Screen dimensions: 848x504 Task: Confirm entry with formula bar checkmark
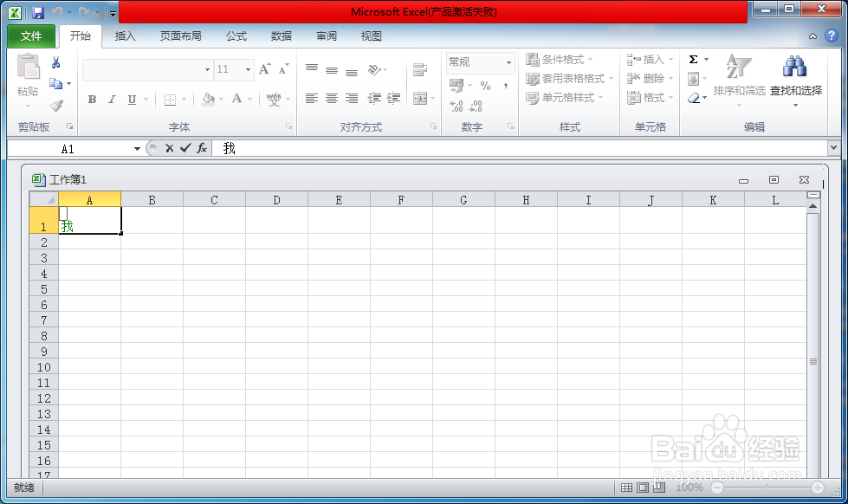coord(185,148)
